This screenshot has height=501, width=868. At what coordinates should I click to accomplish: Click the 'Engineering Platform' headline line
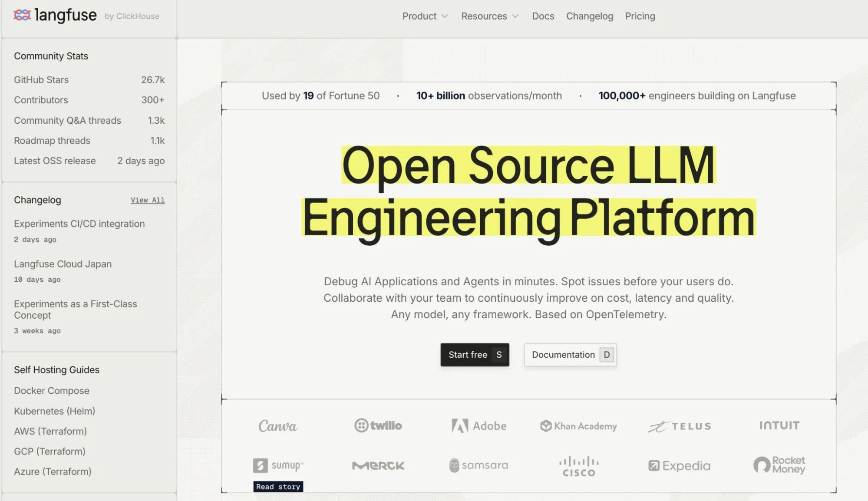click(528, 218)
